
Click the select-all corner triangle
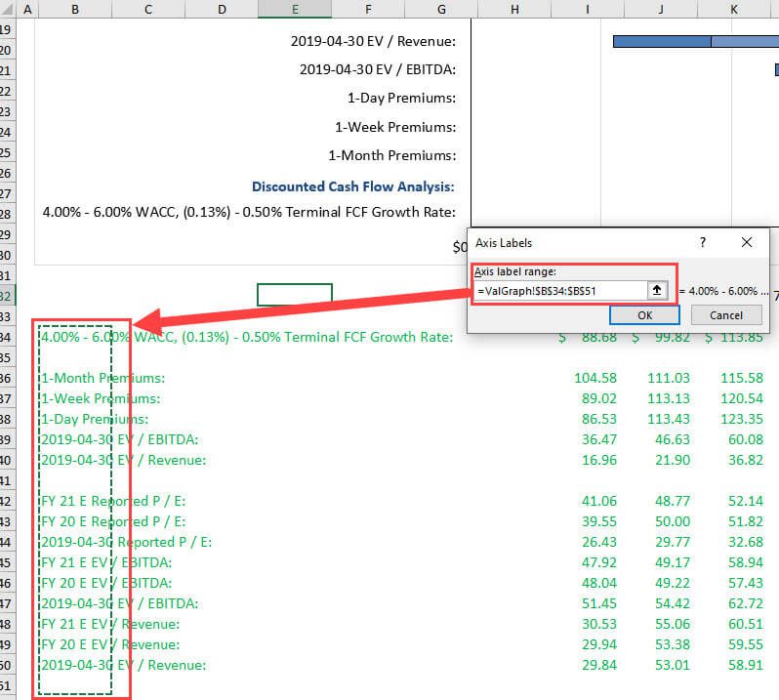click(x=8, y=9)
